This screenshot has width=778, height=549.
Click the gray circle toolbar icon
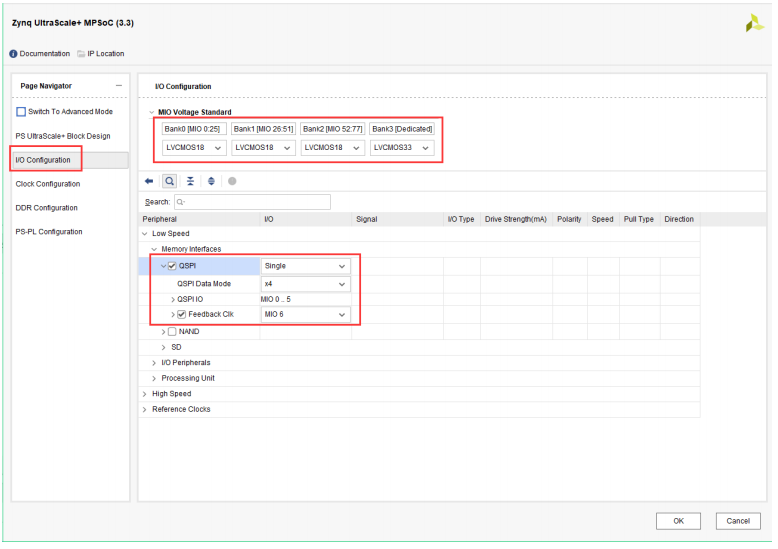coord(232,182)
